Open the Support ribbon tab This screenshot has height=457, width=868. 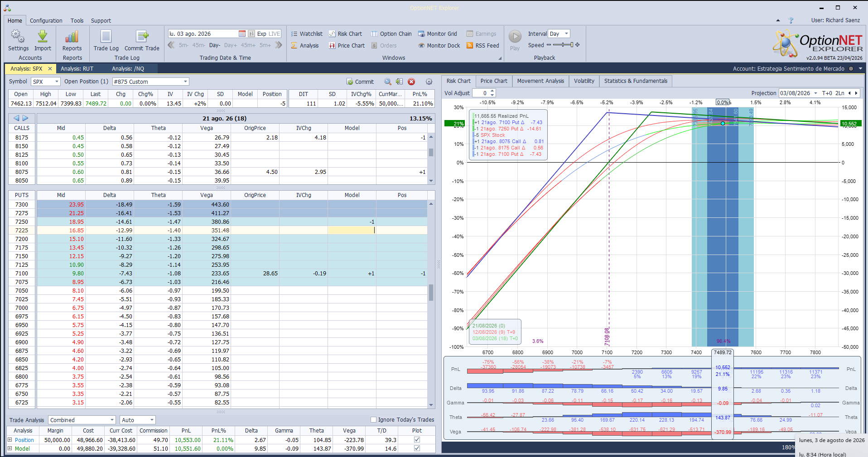click(101, 20)
